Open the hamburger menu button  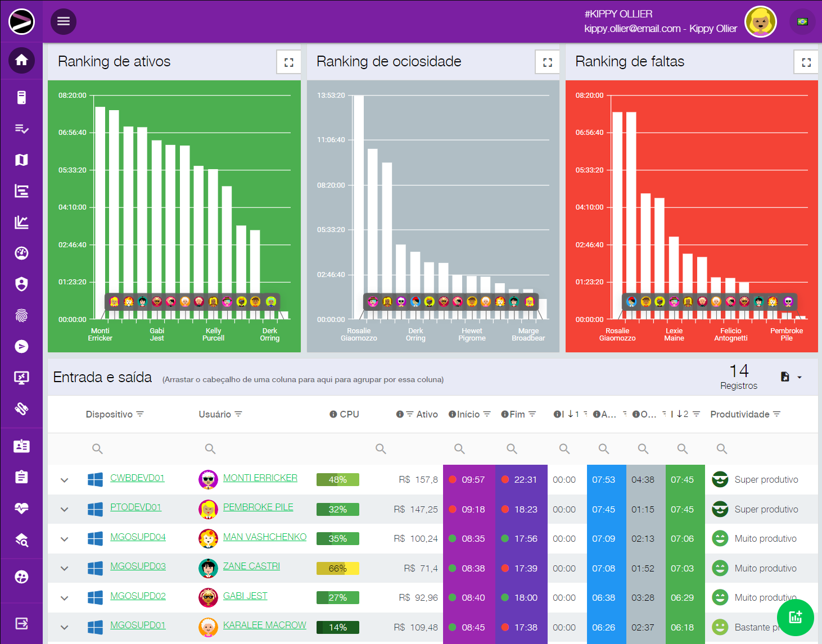[64, 21]
